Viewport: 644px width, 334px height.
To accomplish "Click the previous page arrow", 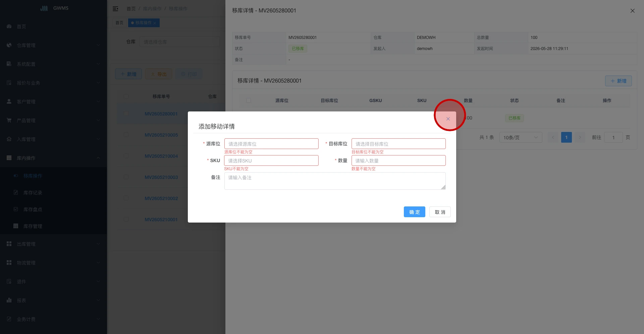I will 553,137.
